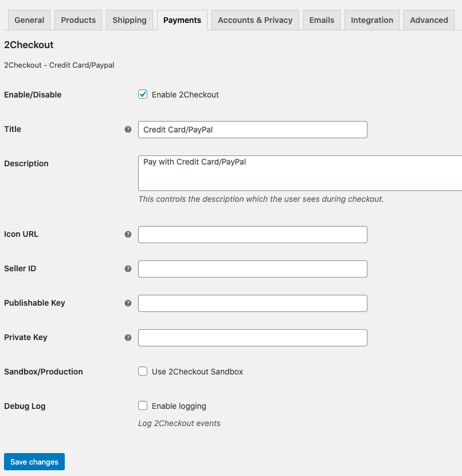The width and height of the screenshot is (462, 476).
Task: Focus the Seller ID input field
Action: coord(253,269)
